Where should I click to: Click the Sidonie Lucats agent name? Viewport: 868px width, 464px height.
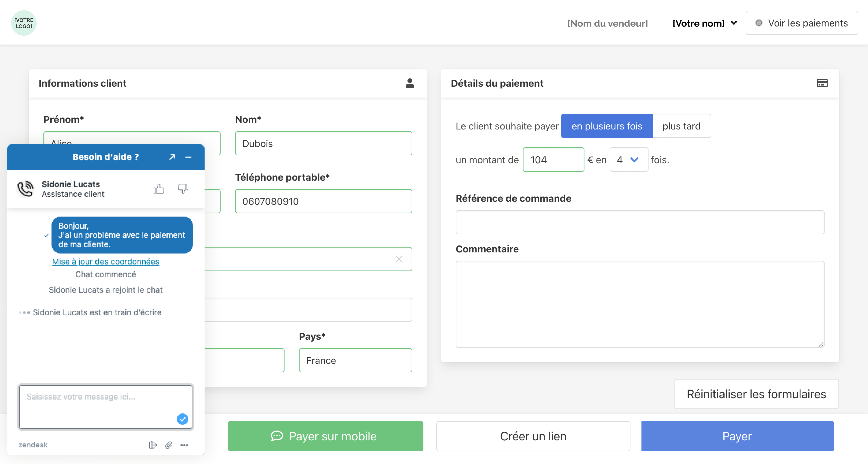[x=71, y=184]
